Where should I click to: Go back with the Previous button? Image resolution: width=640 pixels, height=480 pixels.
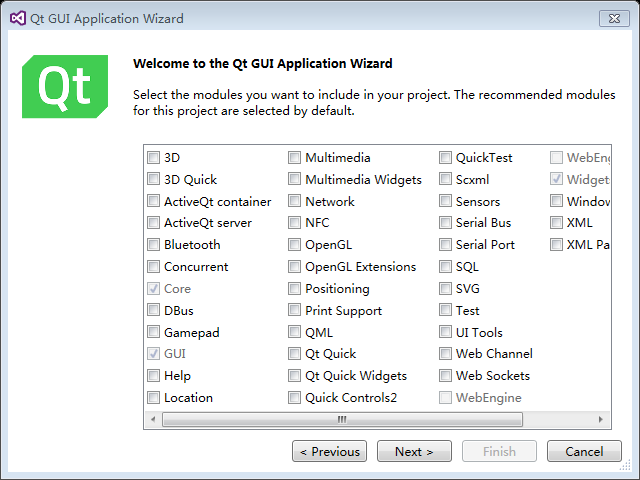coord(329,451)
